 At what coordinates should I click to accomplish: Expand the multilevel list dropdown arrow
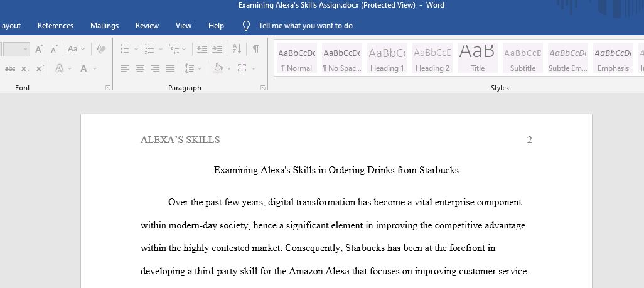click(x=184, y=50)
